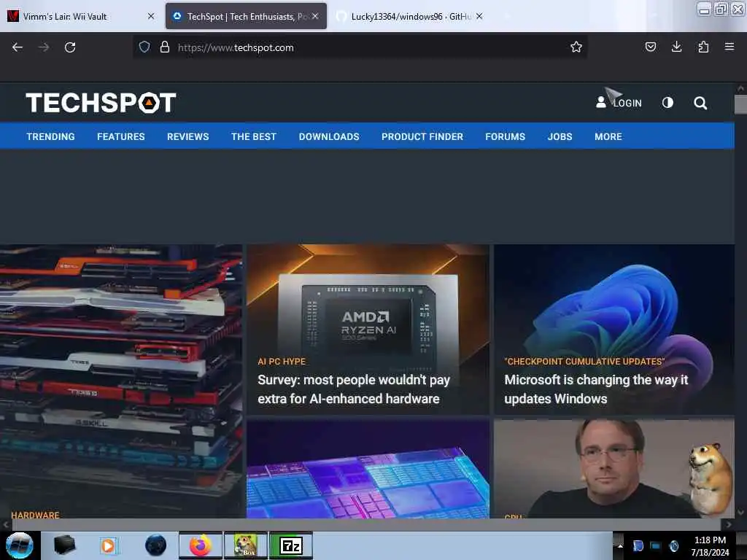The height and width of the screenshot is (560, 747).
Task: Close the GitHub windows96 tab
Action: [479, 16]
